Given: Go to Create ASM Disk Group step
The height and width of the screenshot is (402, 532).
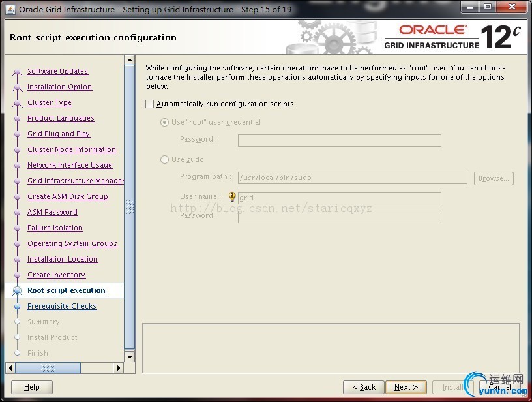Looking at the screenshot, I should [68, 196].
